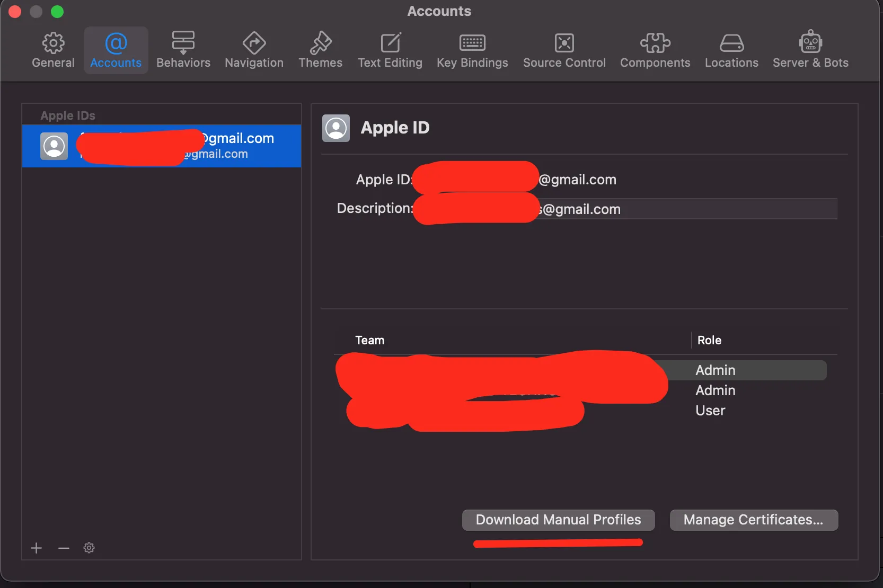Screen dimensions: 883x588
Task: Click the avatar icon in Apple IDs list
Action: (x=54, y=146)
